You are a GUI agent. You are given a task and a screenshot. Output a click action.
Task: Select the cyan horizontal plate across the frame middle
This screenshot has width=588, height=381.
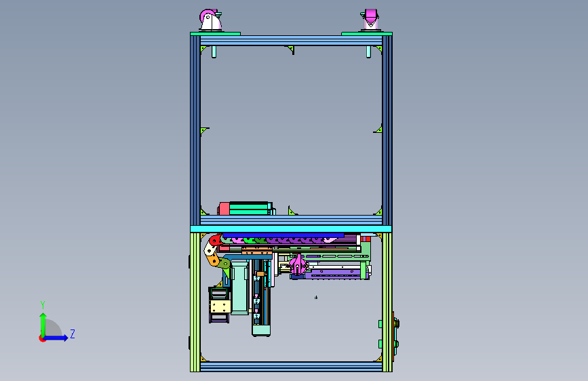tap(291, 228)
